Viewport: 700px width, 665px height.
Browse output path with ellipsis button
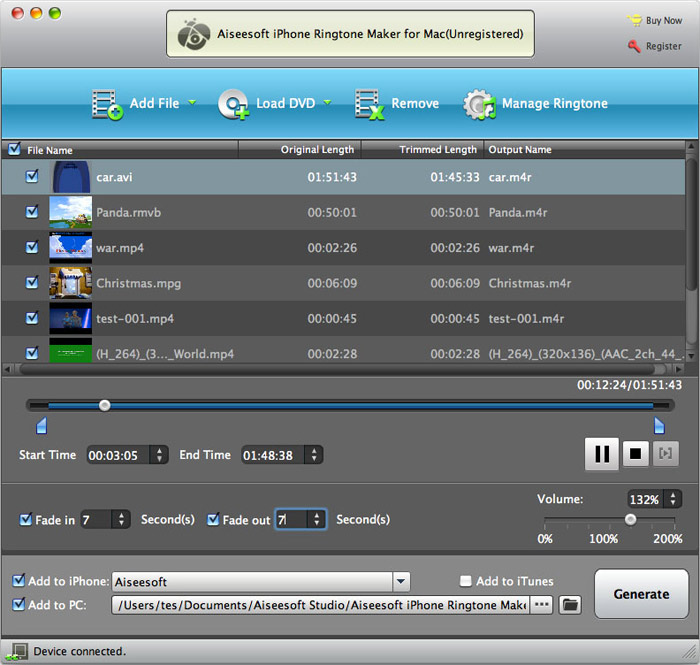[542, 605]
